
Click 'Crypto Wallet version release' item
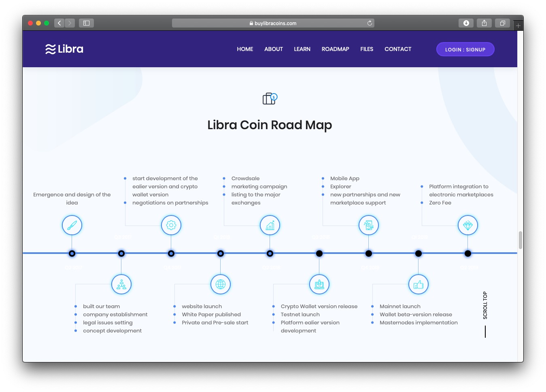(x=319, y=307)
